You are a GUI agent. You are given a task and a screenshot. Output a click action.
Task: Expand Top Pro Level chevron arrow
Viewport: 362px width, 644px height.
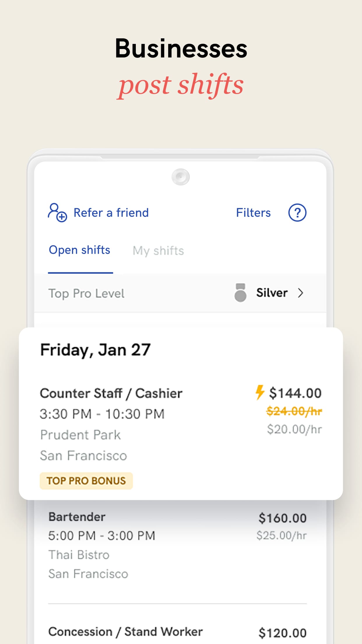[x=301, y=293]
